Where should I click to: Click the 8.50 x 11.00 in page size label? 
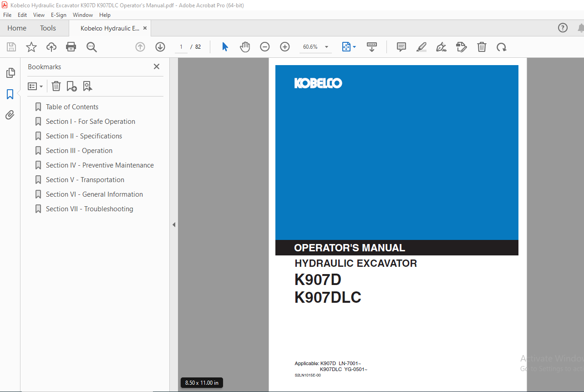202,383
